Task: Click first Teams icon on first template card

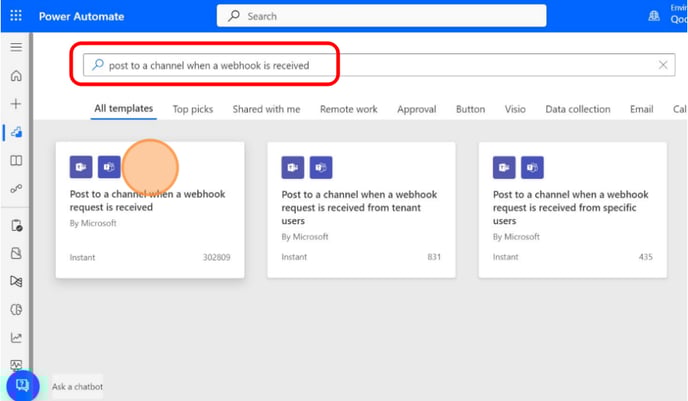Action: click(x=81, y=167)
